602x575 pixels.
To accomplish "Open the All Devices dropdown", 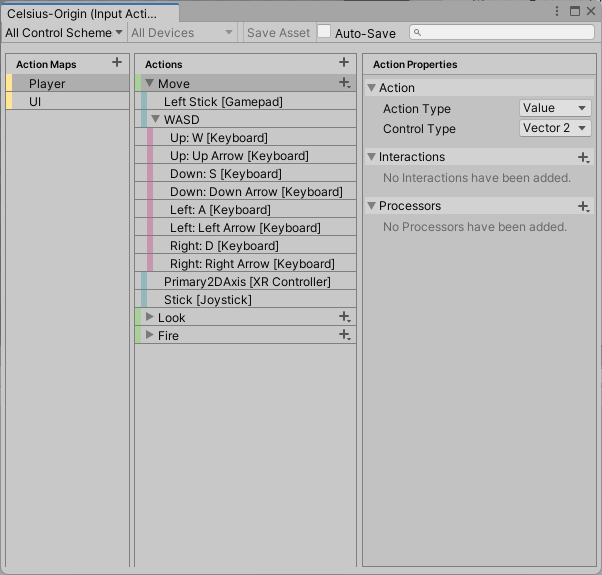I will click(182, 33).
